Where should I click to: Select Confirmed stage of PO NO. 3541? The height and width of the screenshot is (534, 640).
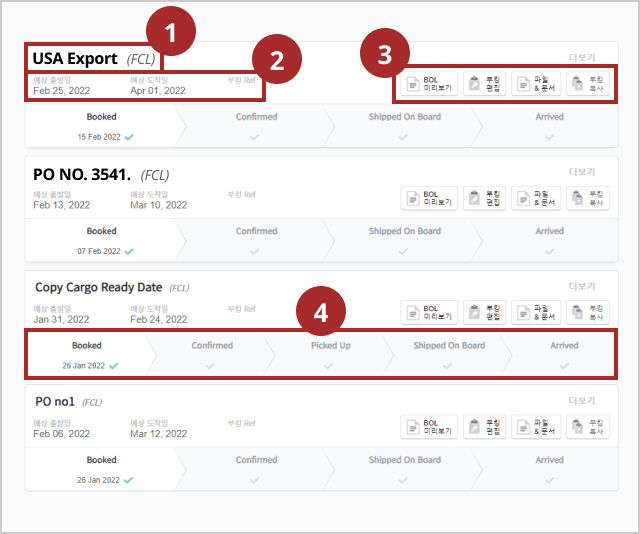[256, 240]
